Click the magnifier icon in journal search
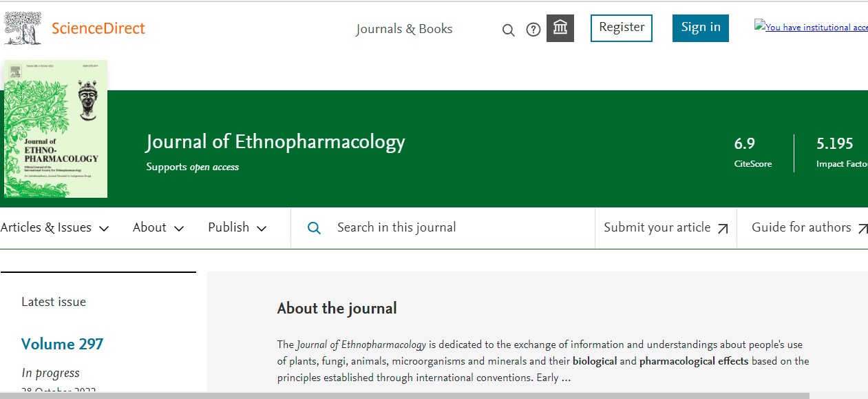 click(x=314, y=228)
